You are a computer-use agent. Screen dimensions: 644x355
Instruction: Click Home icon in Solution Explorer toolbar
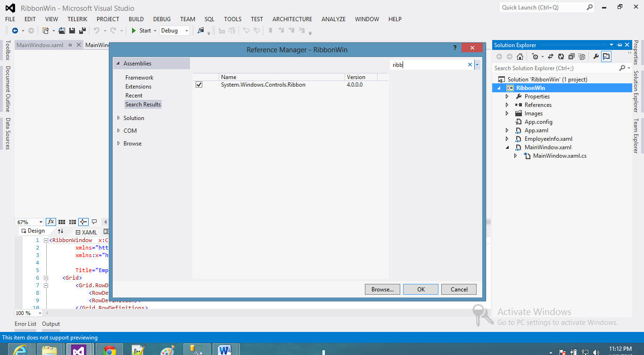coord(520,56)
